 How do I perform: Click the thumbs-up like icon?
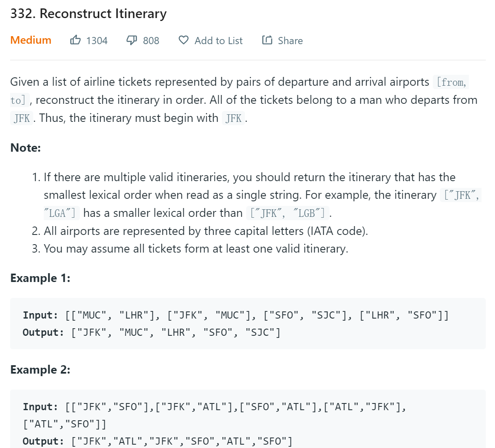click(76, 40)
